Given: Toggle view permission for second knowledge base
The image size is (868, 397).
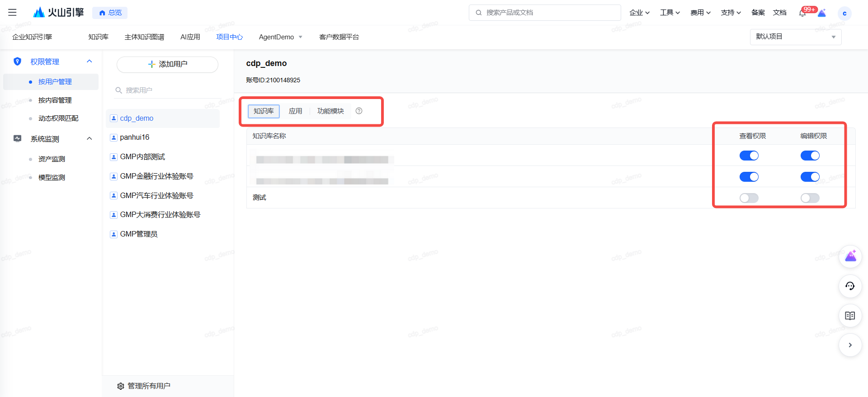Looking at the screenshot, I should 749,177.
